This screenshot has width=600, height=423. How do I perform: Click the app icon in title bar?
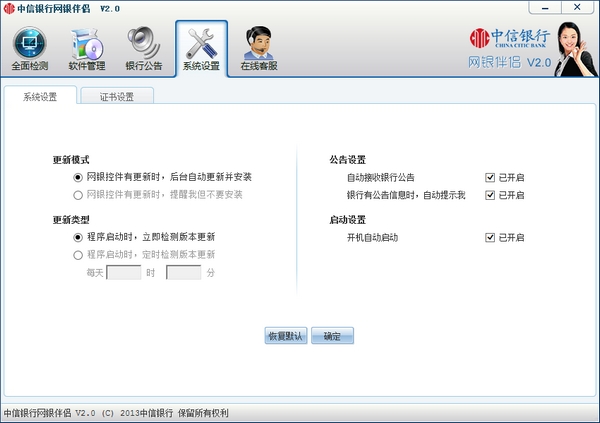9,8
